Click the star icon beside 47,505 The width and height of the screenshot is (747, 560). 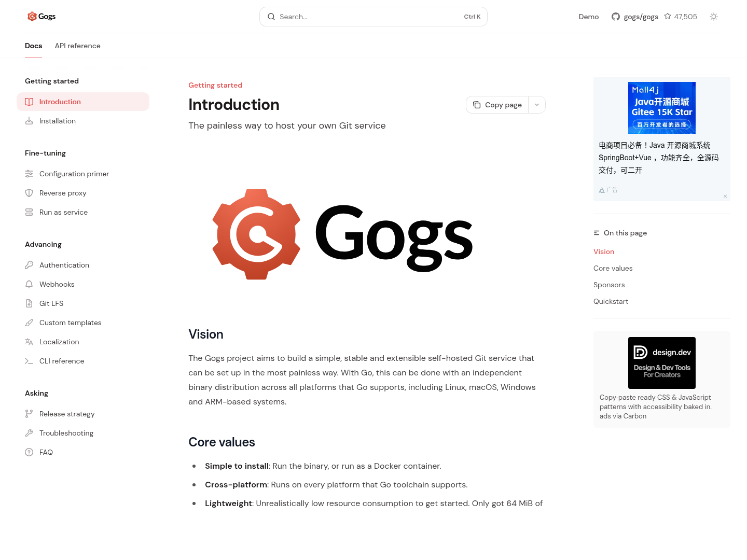668,17
